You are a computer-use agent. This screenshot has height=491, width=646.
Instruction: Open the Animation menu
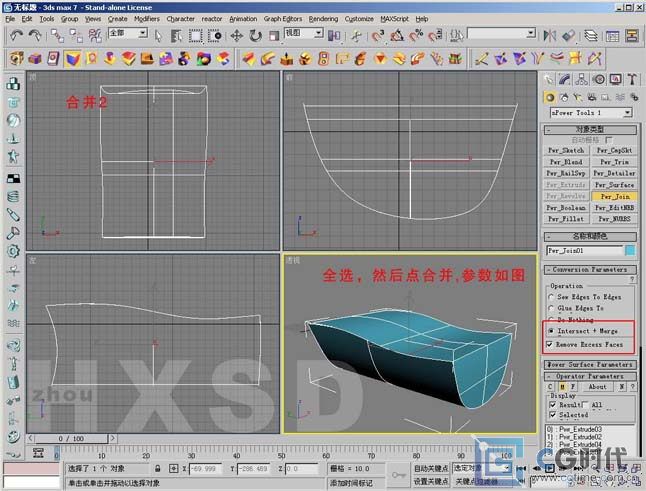pyautogui.click(x=243, y=19)
